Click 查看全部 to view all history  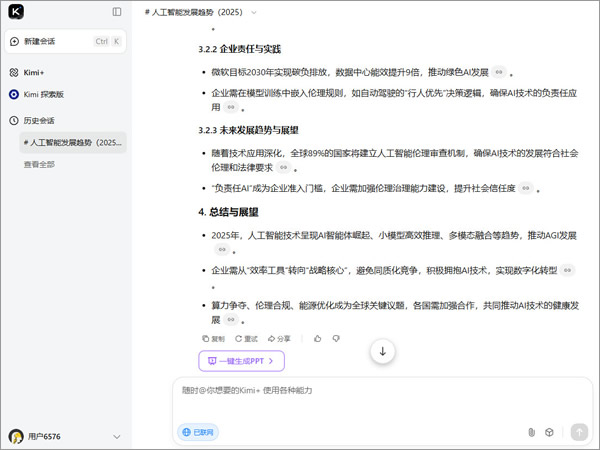(x=40, y=164)
